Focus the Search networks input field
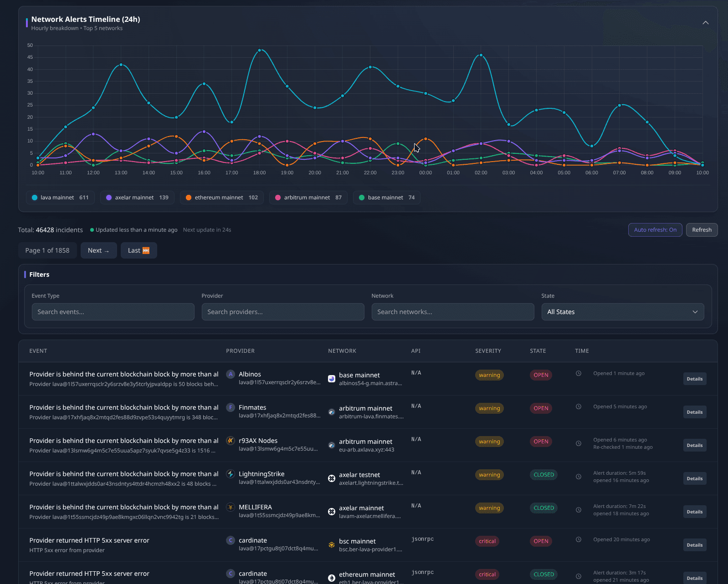This screenshot has width=728, height=584. 452,312
